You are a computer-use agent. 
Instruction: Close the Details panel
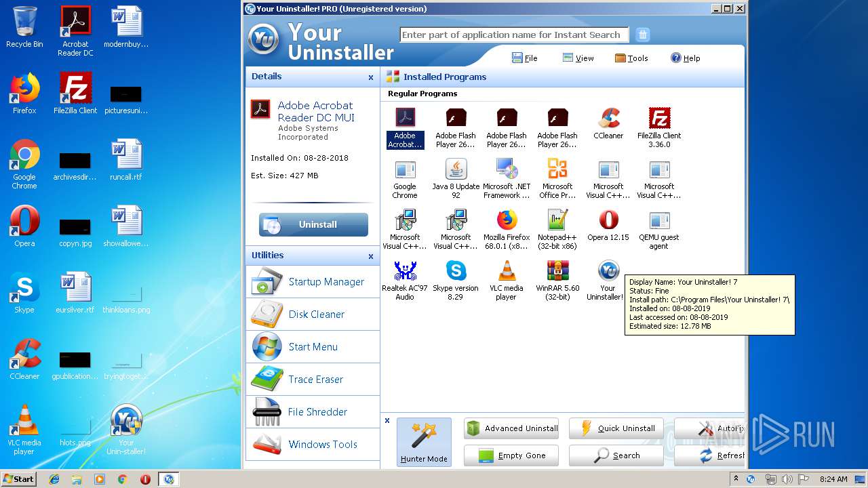(x=371, y=77)
